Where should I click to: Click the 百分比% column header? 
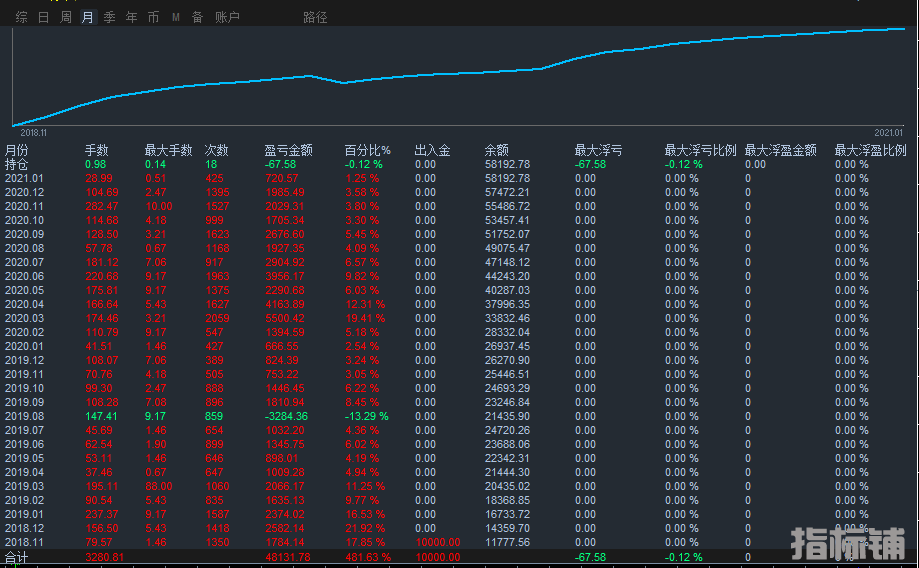pos(367,151)
